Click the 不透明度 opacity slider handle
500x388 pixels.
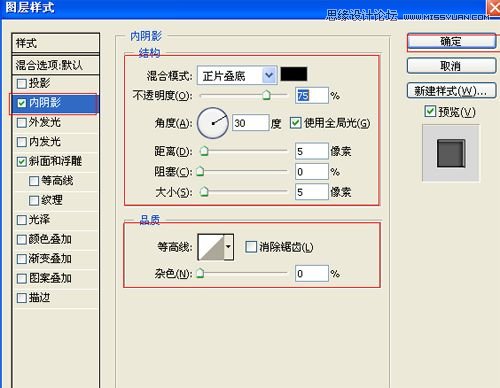pos(266,95)
